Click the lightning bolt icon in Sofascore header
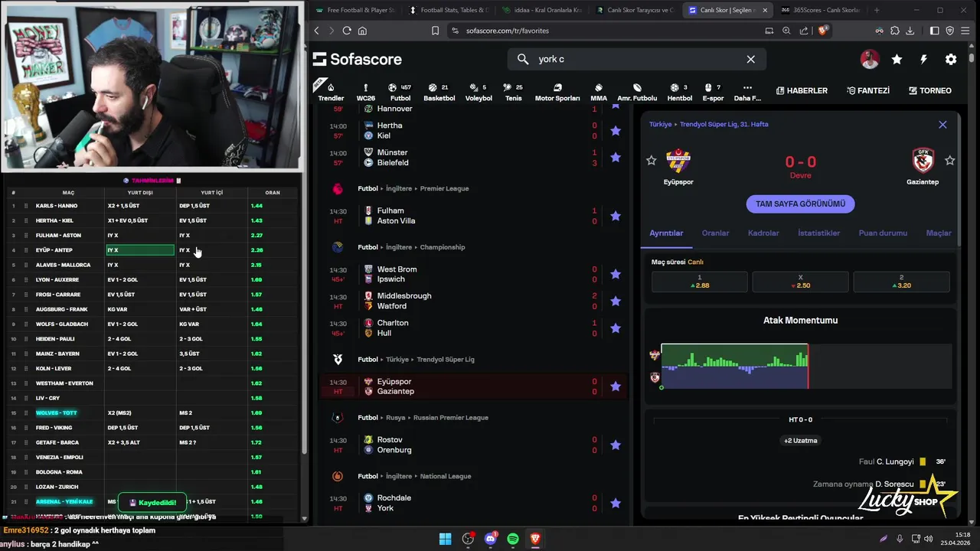 (x=923, y=59)
